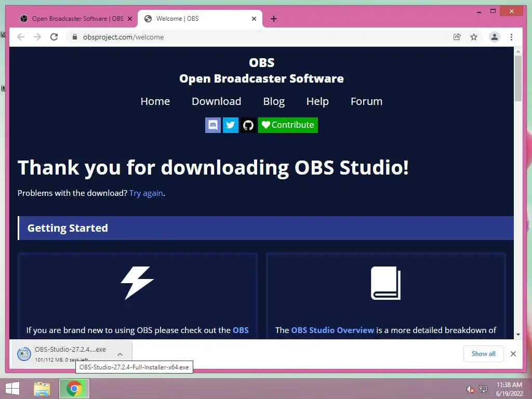Click the taskbar clock showing 11:38 AM
Image resolution: width=532 pixels, height=399 pixels.
pos(509,389)
